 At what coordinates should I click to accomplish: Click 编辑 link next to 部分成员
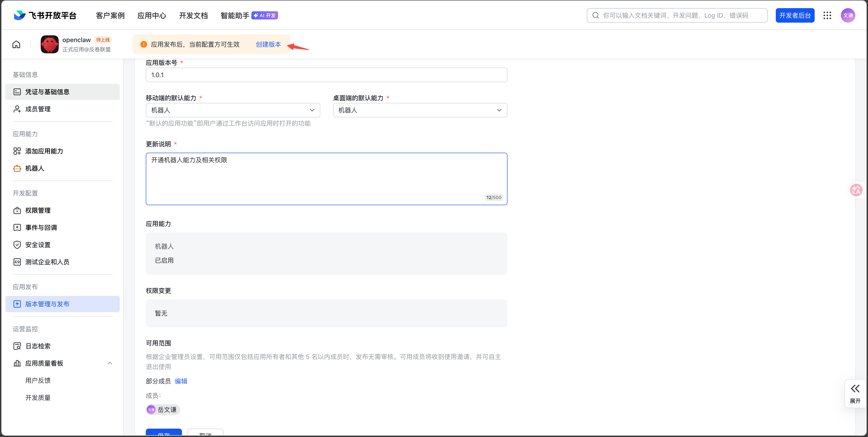coord(181,381)
